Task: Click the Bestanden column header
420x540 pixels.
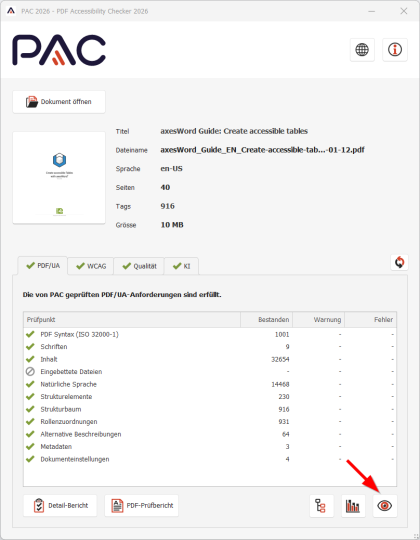Action: tap(266, 320)
